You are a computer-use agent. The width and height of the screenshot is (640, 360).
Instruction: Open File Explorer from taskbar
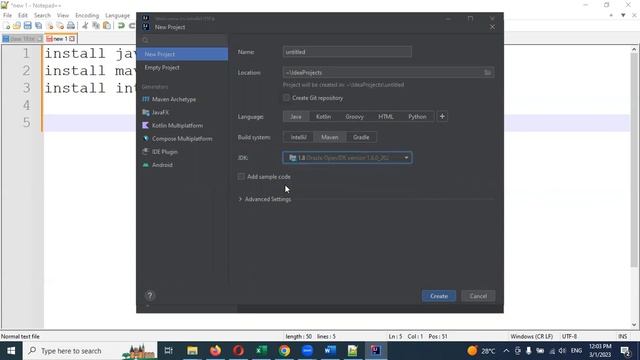point(192,351)
